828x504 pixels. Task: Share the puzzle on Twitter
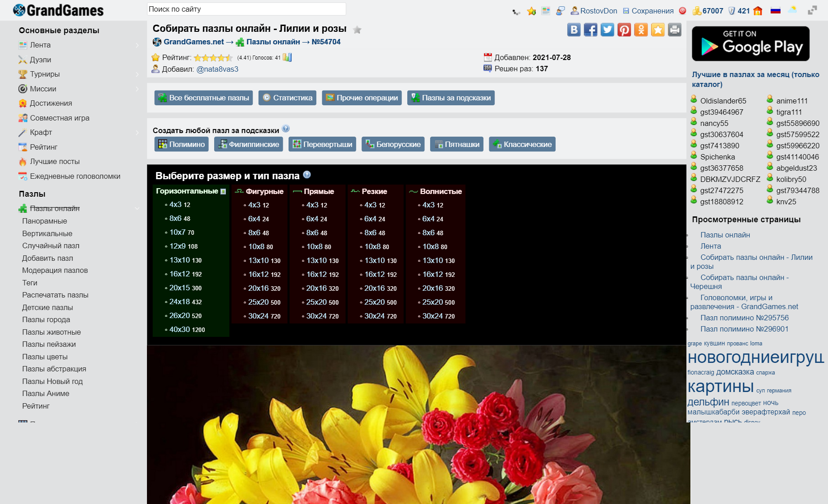608,30
